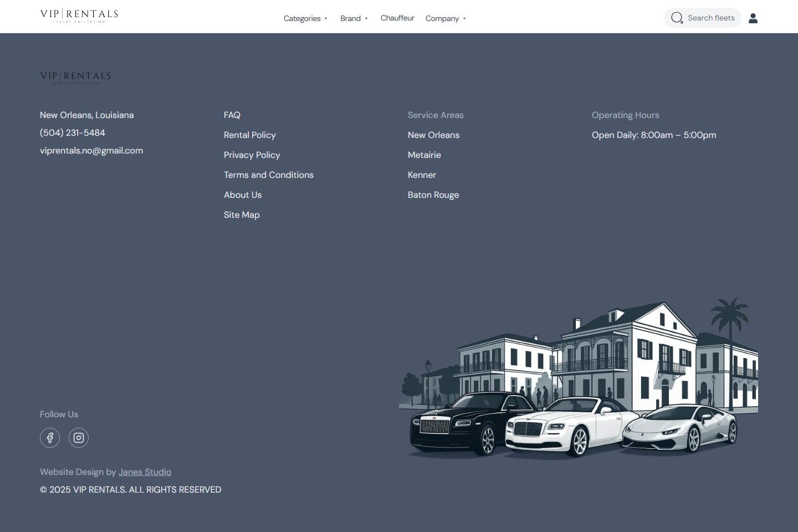Select Baton Rouge service area
This screenshot has width=798, height=532.
click(x=433, y=195)
